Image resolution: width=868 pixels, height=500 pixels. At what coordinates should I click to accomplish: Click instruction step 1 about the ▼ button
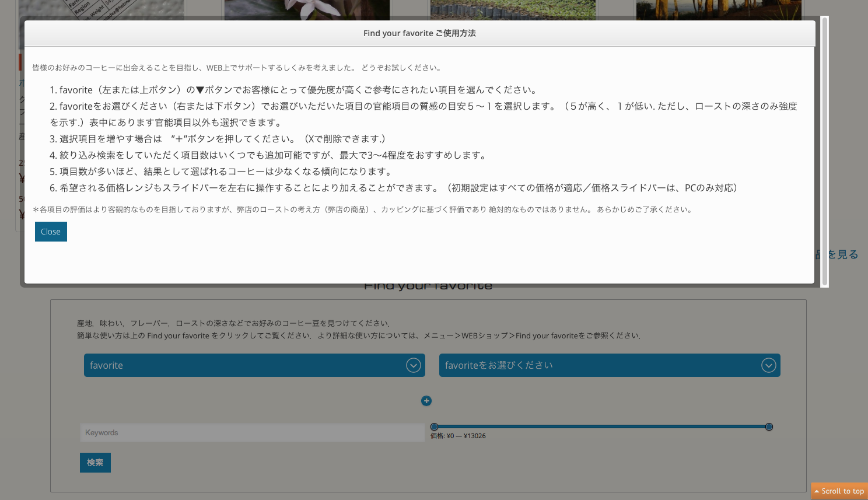tap(293, 90)
